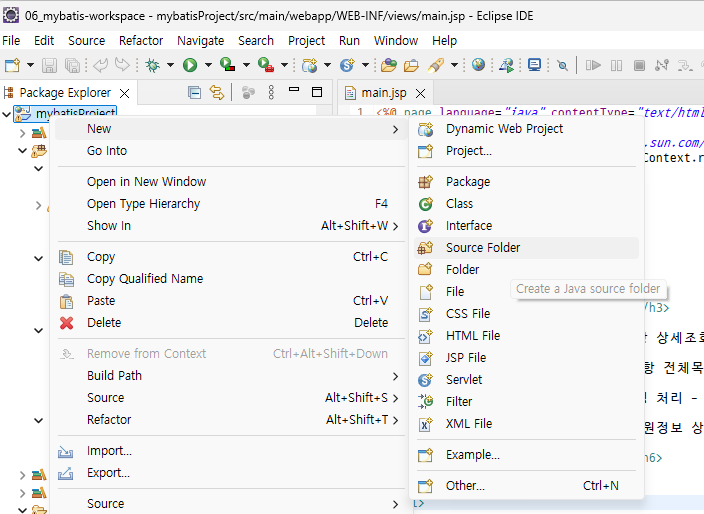Click the Run External Tools icon
The height and width of the screenshot is (514, 704).
click(x=266, y=66)
